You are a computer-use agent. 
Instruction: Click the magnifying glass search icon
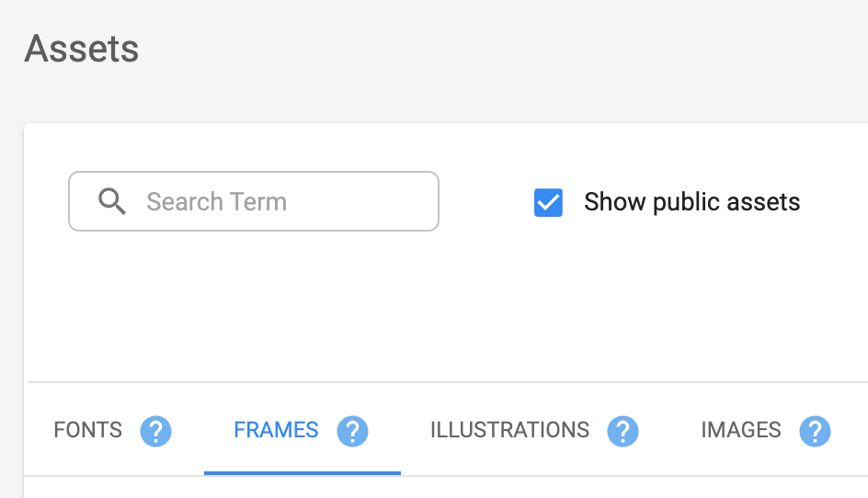coord(112,201)
